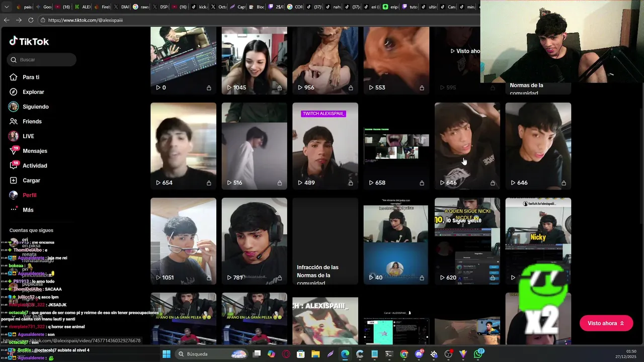Open the Nicky captioned video
This screenshot has height=362, width=644.
pos(538,241)
